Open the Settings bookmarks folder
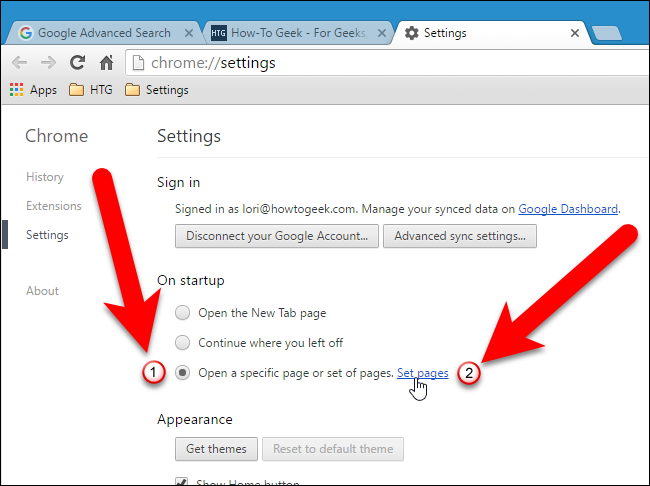The image size is (650, 486). (x=157, y=90)
